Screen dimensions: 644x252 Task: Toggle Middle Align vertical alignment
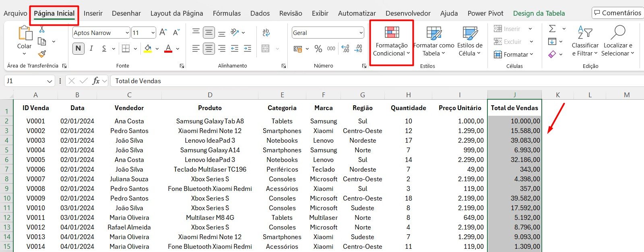tap(208, 33)
